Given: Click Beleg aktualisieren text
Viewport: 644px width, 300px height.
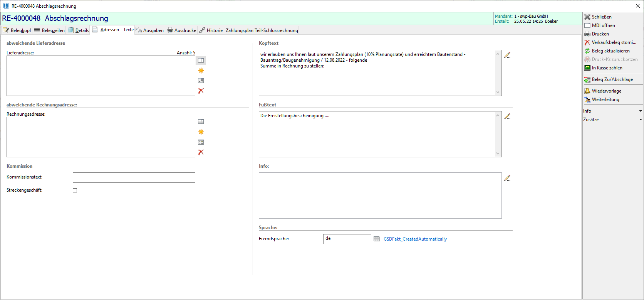Looking at the screenshot, I should (x=611, y=51).
